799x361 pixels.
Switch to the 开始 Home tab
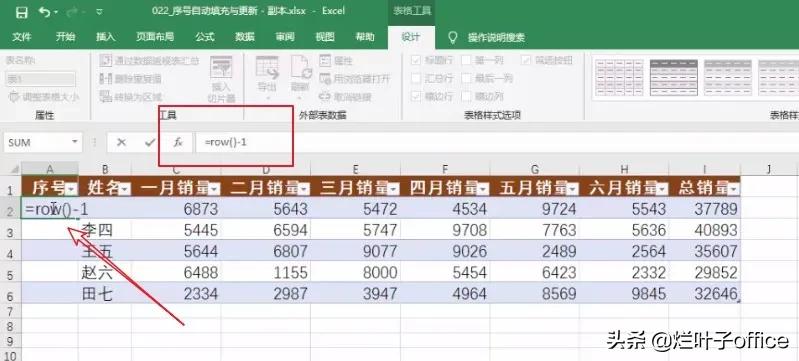click(x=65, y=37)
